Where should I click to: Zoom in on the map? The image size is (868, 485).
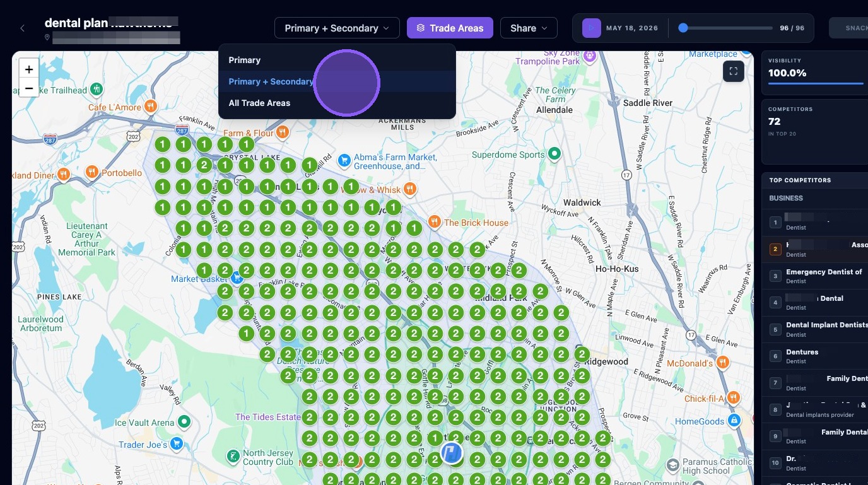(29, 69)
